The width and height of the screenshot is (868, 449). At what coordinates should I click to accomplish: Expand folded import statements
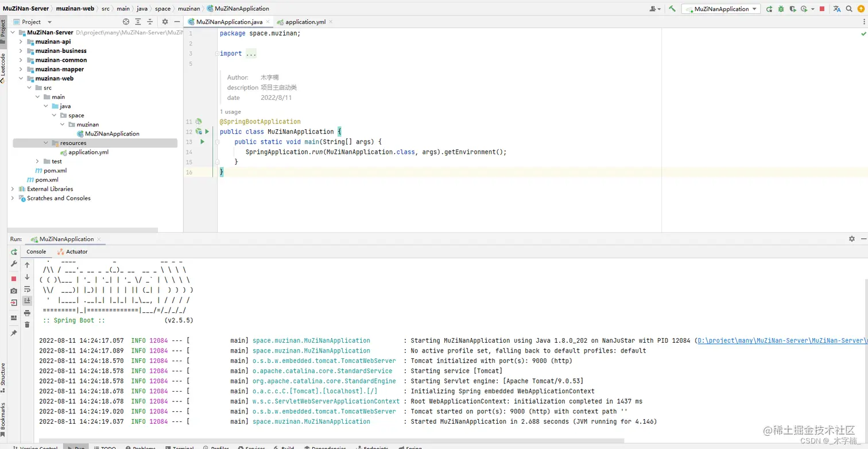point(251,53)
